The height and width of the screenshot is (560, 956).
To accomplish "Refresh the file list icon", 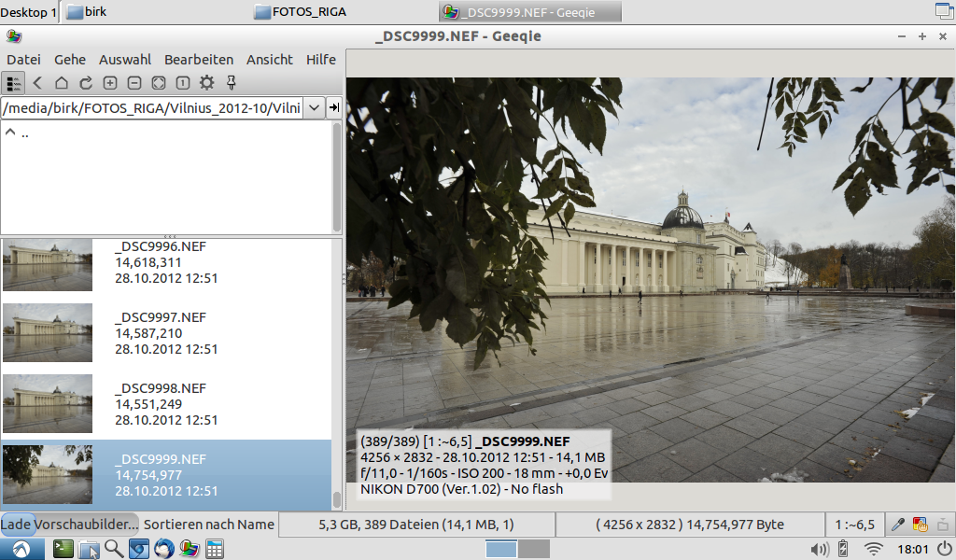I will pyautogui.click(x=86, y=83).
